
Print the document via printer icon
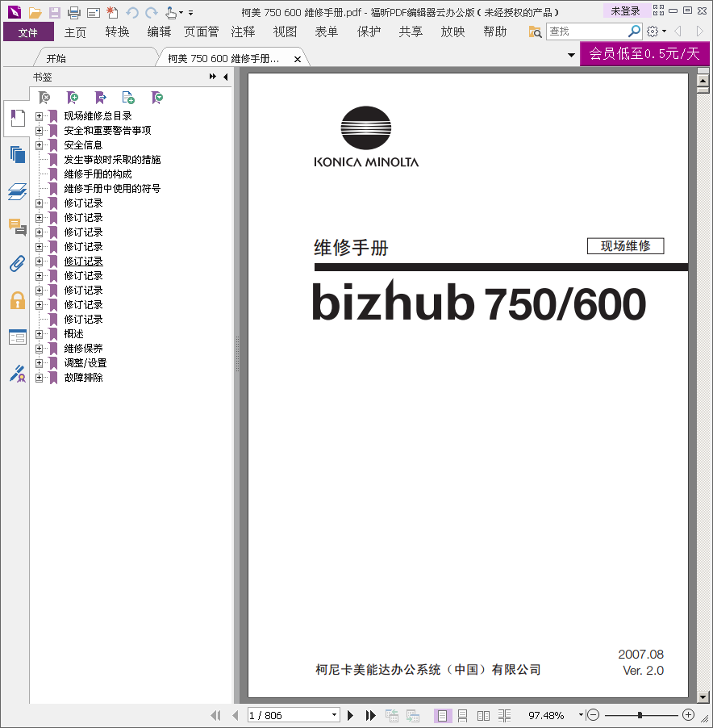pyautogui.click(x=73, y=13)
